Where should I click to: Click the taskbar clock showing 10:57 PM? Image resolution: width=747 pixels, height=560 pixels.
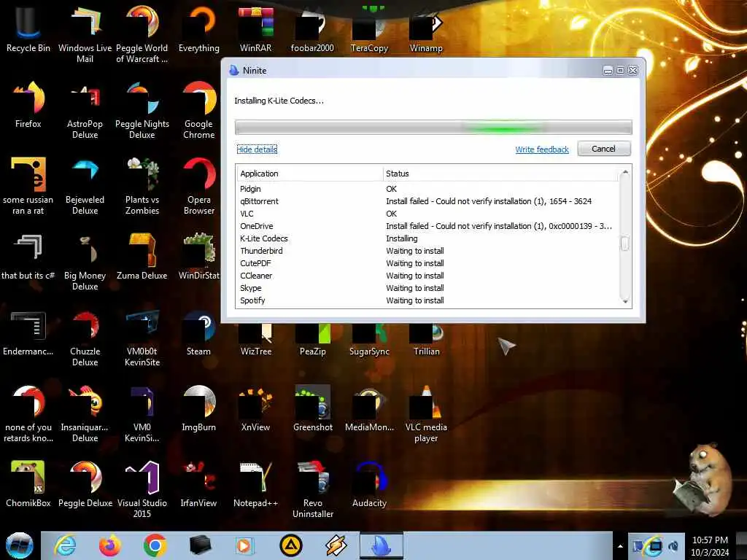(x=710, y=545)
